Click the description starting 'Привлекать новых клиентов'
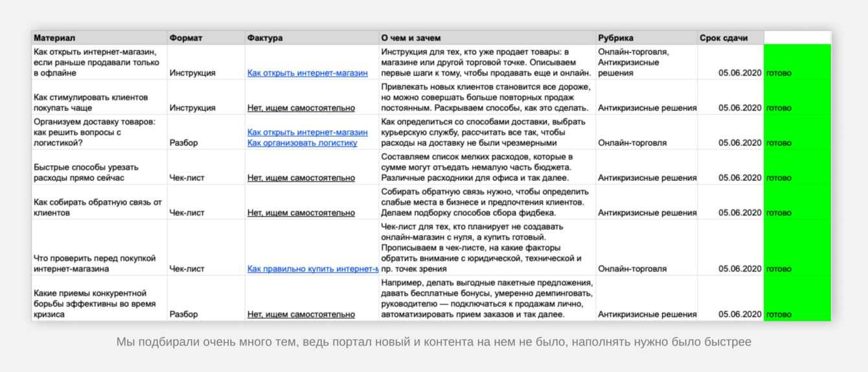Screen dimensions: 868x372 tap(486, 97)
